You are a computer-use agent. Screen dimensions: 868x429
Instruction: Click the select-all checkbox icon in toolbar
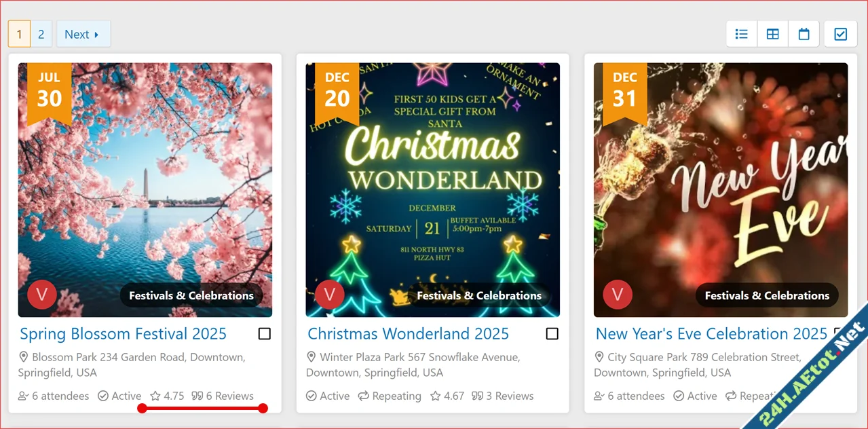(840, 33)
